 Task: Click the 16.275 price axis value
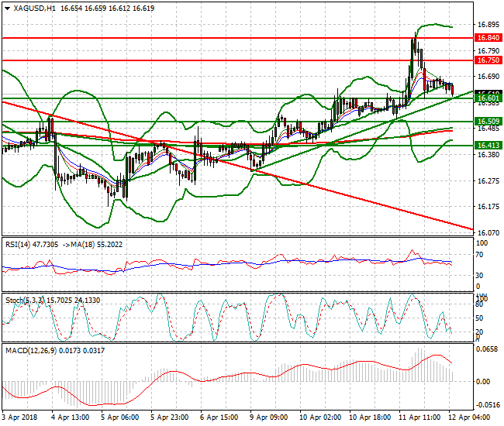(x=488, y=181)
